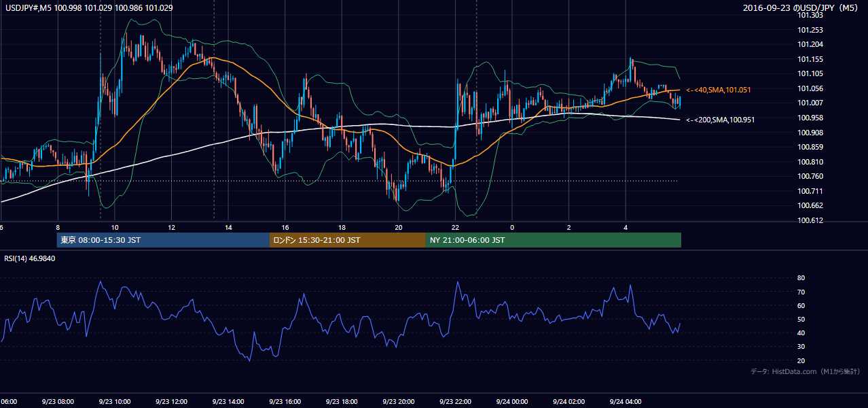The image size is (868, 408).
Task: Click RSI axis level 70
Action: pos(801,292)
